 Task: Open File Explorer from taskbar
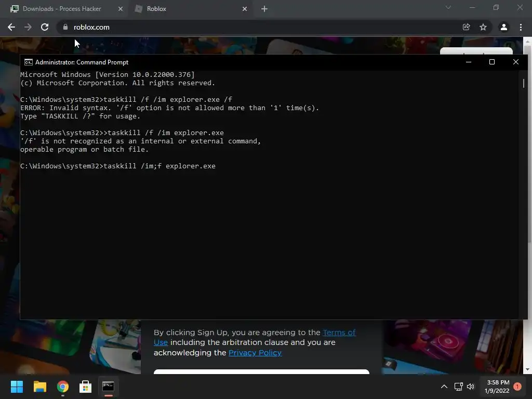click(x=39, y=387)
